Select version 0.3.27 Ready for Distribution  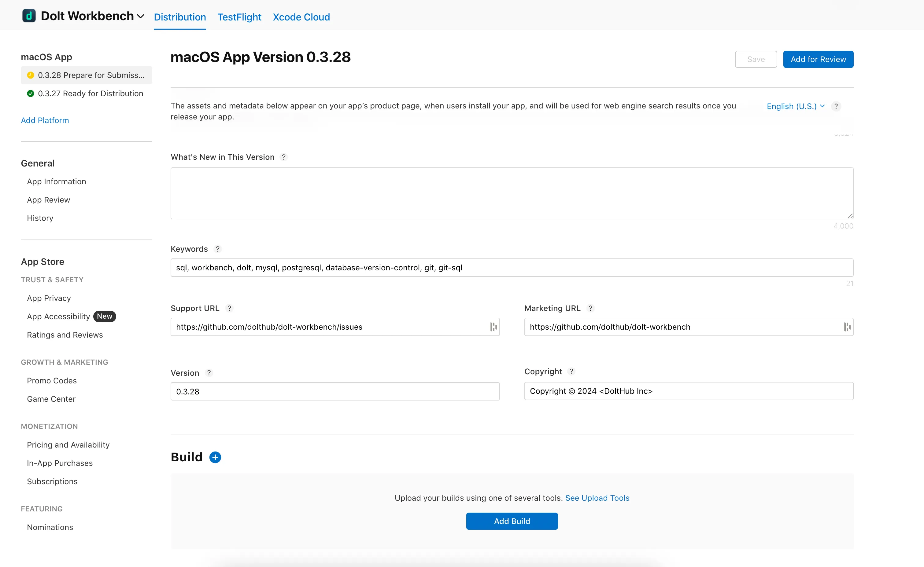click(91, 93)
